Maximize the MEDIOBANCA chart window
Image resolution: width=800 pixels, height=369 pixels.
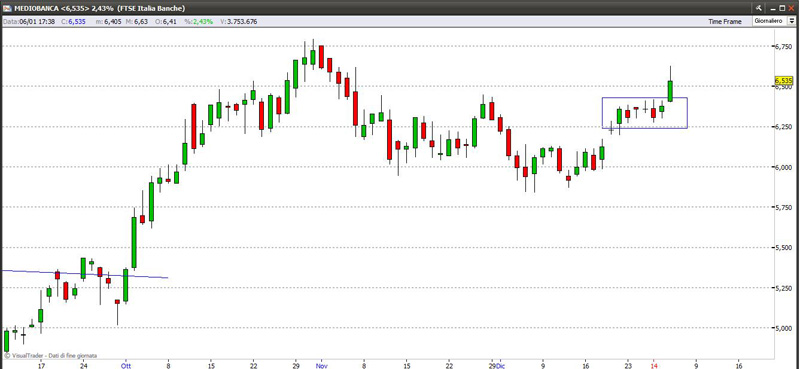[782, 8]
